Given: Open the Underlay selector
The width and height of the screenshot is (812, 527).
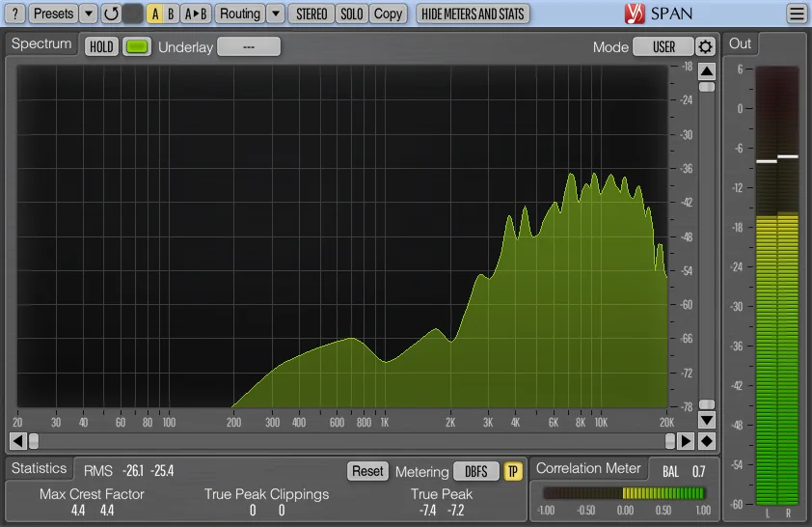Looking at the screenshot, I should pyautogui.click(x=249, y=46).
